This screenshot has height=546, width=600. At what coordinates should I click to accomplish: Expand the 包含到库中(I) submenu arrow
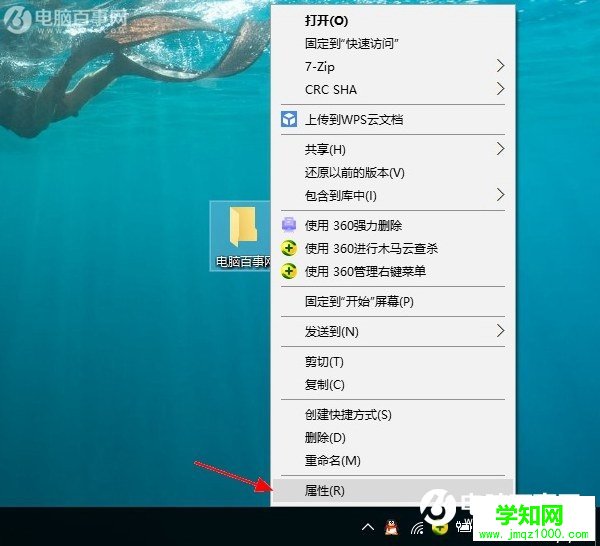click(500, 195)
